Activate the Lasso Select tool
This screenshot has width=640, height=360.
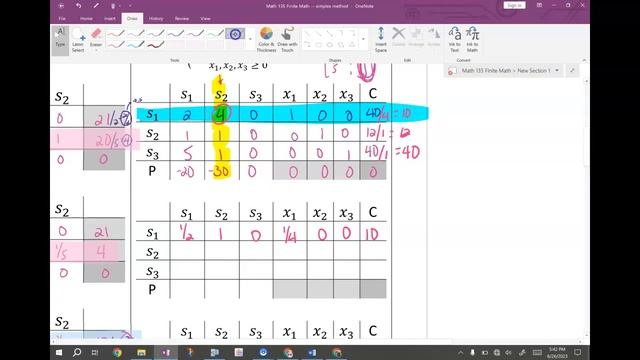(x=78, y=40)
